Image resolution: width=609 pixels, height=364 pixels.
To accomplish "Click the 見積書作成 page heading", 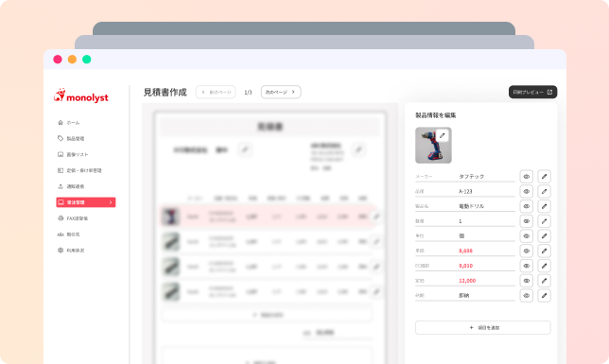I will point(165,92).
